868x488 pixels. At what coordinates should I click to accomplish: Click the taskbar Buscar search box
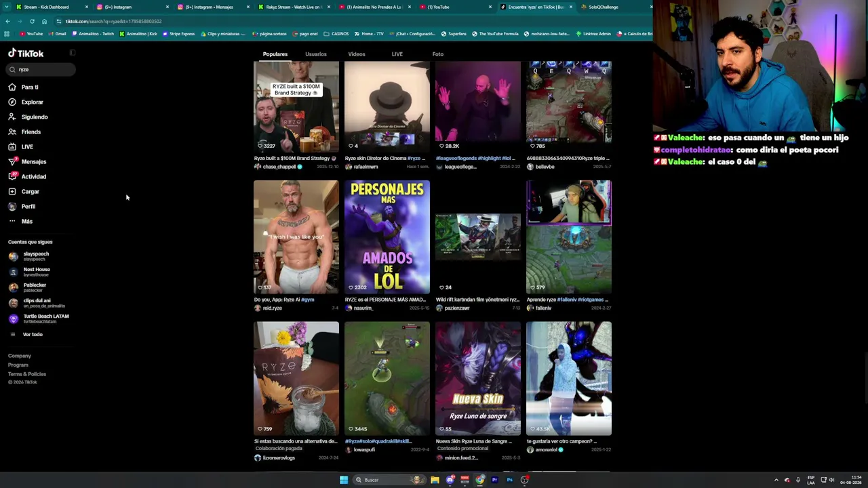pos(389,480)
